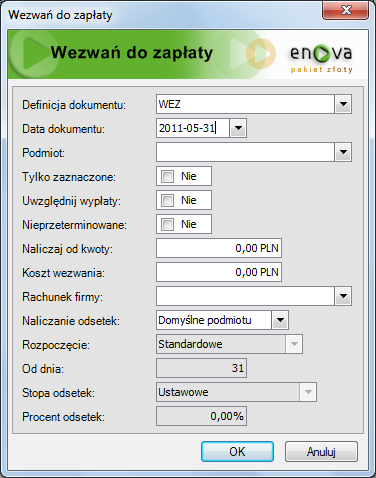The width and height of the screenshot is (376, 478).
Task: Click the Wezwań do zapłaty banner heading
Action: 132,53
